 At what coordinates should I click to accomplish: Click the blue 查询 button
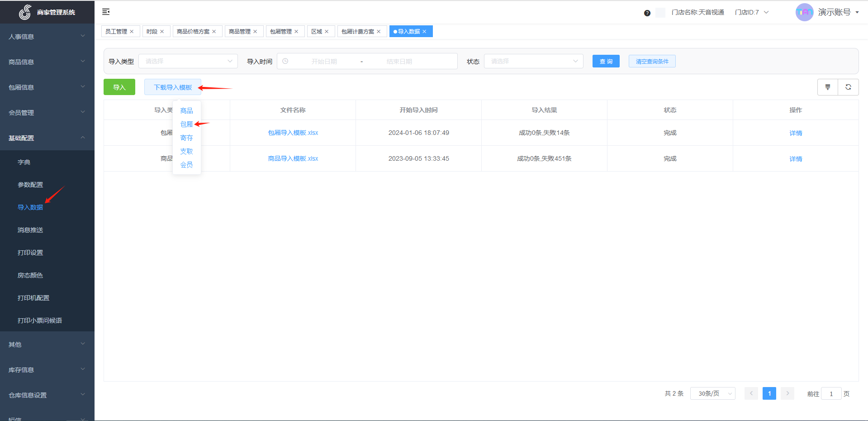pyautogui.click(x=606, y=61)
